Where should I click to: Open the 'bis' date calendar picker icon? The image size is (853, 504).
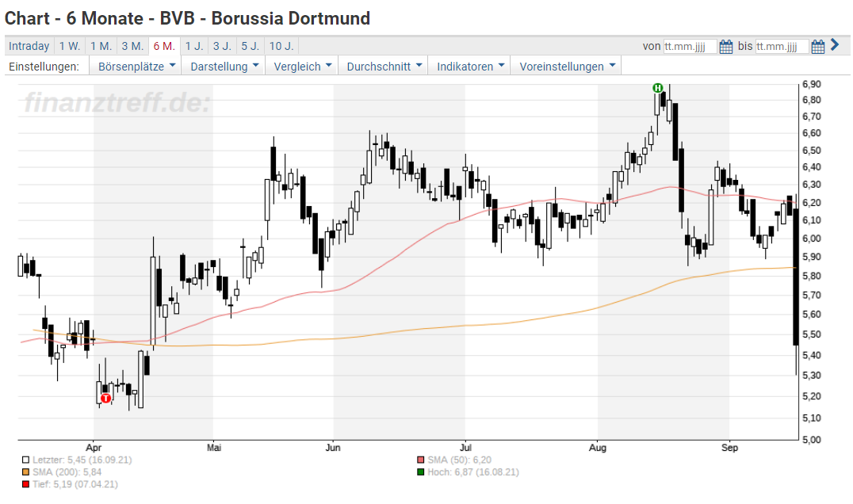pyautogui.click(x=817, y=46)
